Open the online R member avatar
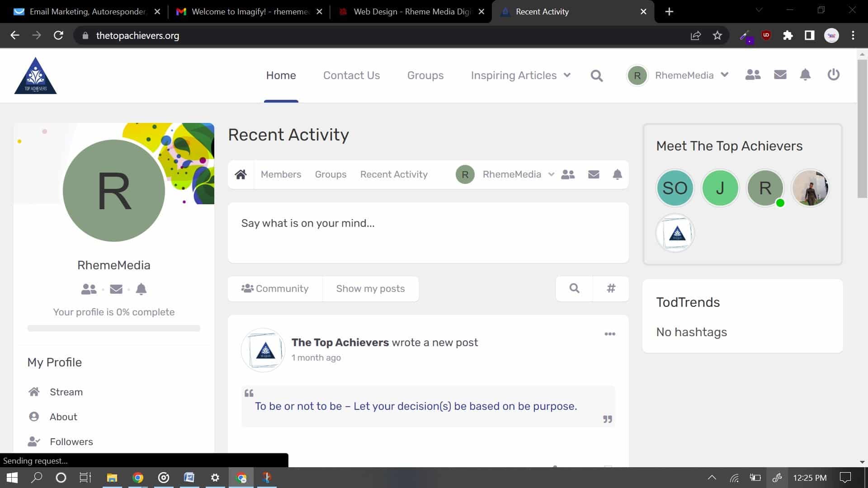The image size is (868, 488). (x=765, y=188)
